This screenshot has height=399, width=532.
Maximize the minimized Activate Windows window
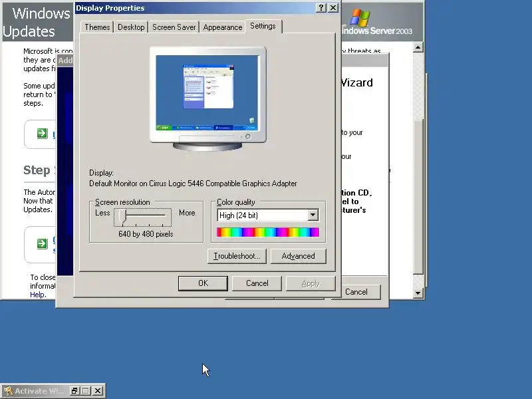86,391
